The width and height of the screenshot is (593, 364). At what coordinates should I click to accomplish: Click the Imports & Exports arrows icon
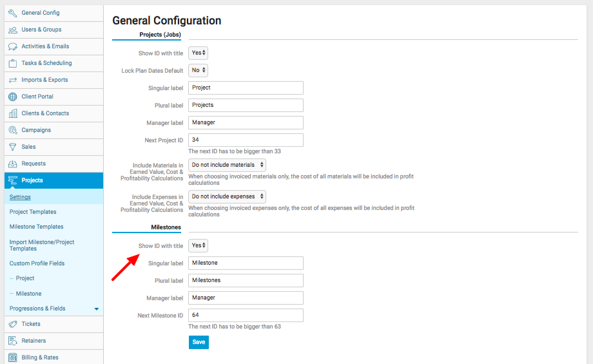pos(12,80)
